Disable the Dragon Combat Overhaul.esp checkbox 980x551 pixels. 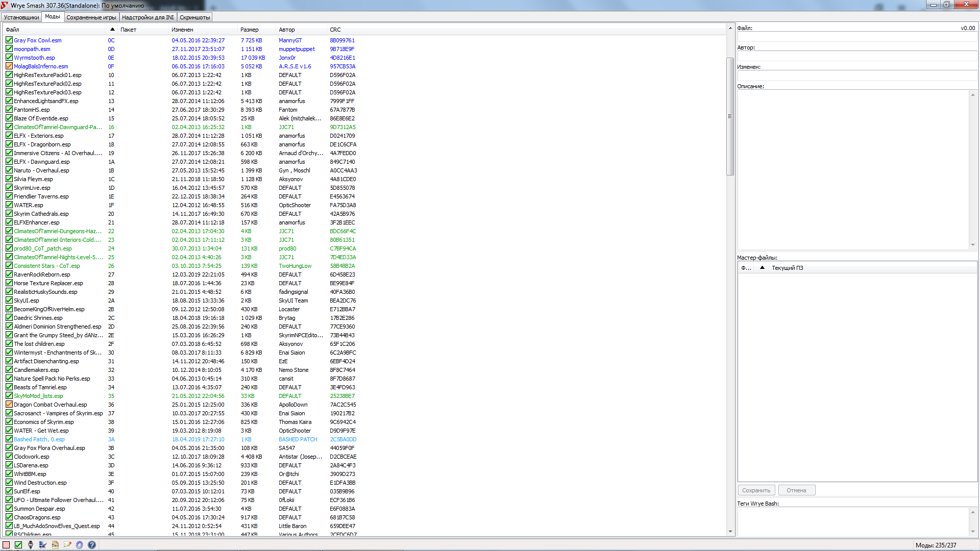coord(9,405)
